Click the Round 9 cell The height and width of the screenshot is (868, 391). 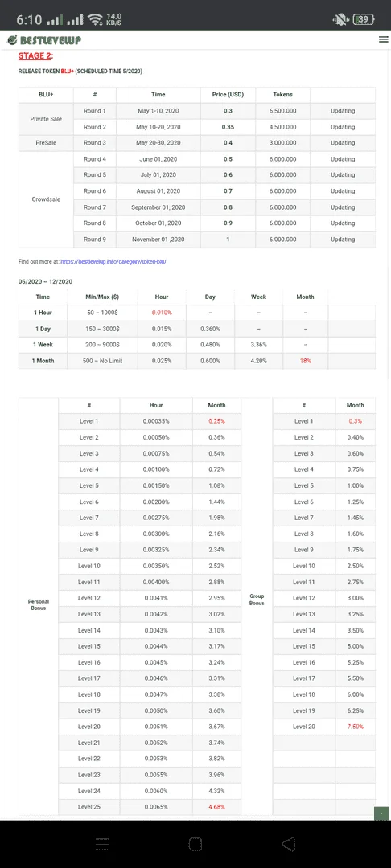pos(95,240)
